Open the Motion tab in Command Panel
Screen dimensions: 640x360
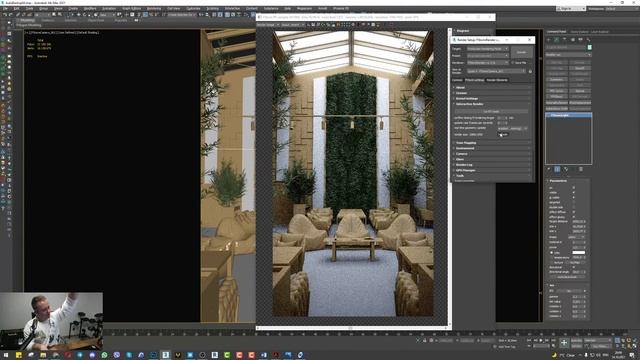(x=573, y=40)
